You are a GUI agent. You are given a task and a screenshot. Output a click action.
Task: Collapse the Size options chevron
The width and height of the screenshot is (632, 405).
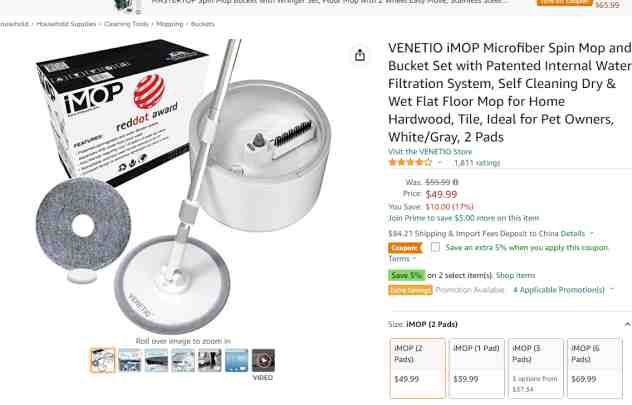click(x=627, y=324)
